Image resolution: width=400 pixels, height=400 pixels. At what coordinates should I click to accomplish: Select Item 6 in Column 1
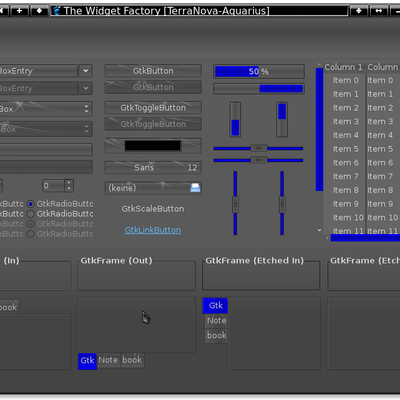[345, 163]
